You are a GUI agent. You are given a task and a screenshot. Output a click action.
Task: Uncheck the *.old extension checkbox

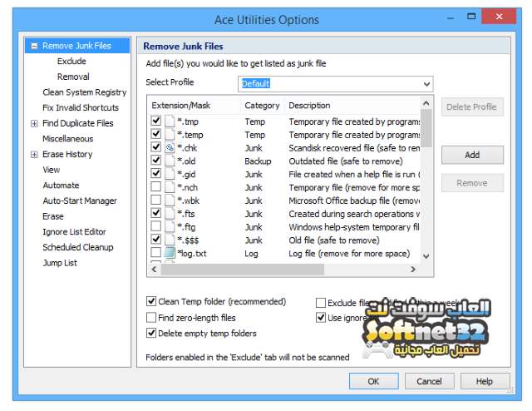tap(155, 160)
